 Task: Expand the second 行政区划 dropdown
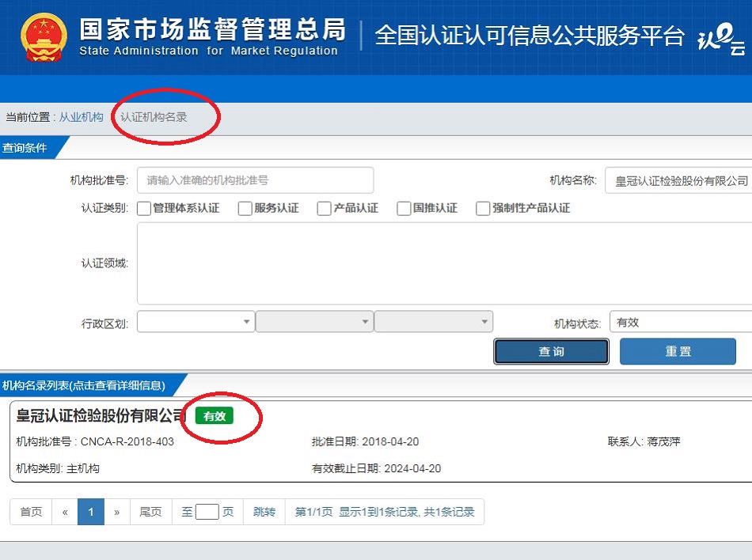[314, 322]
